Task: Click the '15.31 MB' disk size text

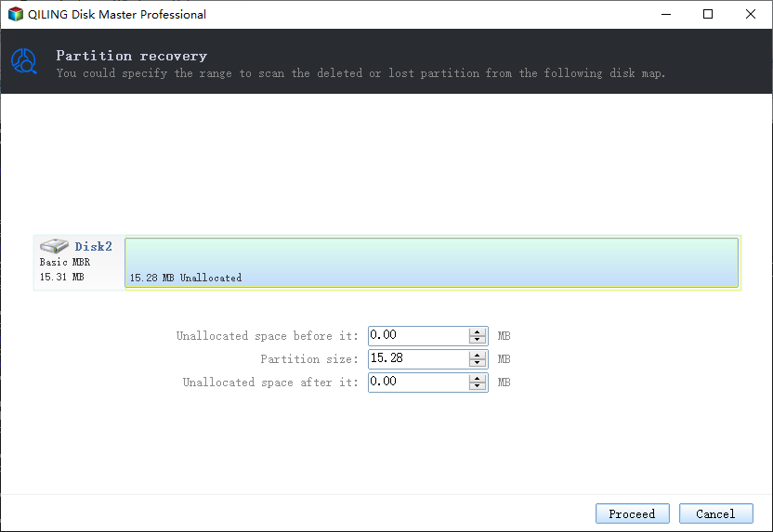Action: [61, 277]
